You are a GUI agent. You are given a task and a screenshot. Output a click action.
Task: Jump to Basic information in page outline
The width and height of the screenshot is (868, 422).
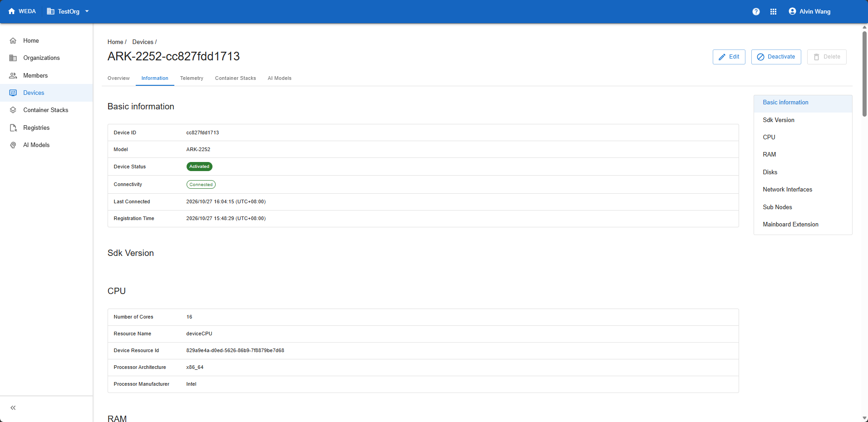coord(803,103)
